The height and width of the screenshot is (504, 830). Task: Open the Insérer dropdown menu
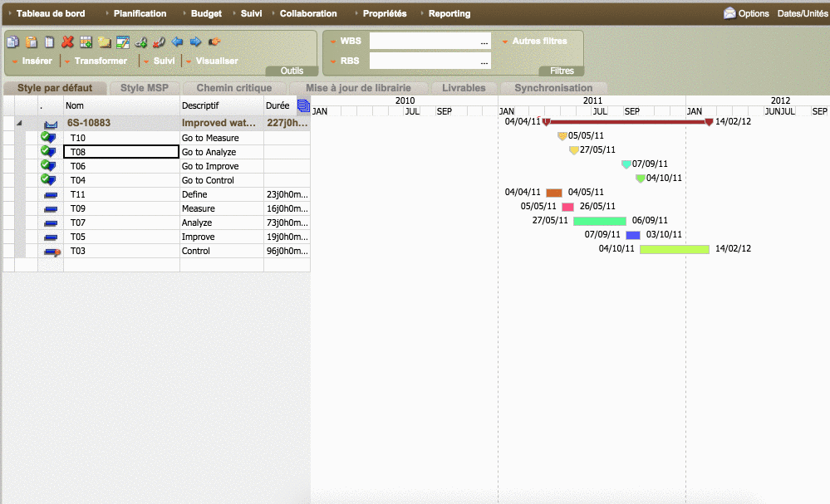click(x=32, y=61)
